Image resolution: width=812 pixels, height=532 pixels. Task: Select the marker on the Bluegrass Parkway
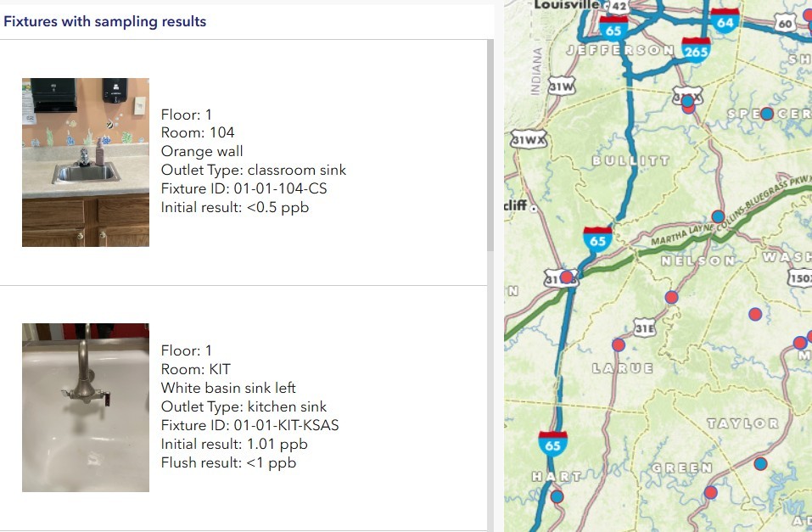coord(718,216)
